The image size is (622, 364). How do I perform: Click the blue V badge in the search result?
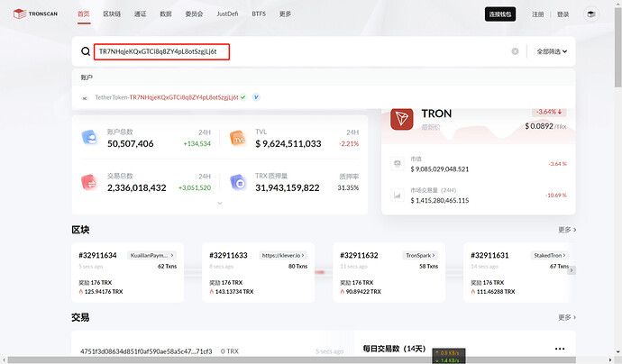click(256, 97)
